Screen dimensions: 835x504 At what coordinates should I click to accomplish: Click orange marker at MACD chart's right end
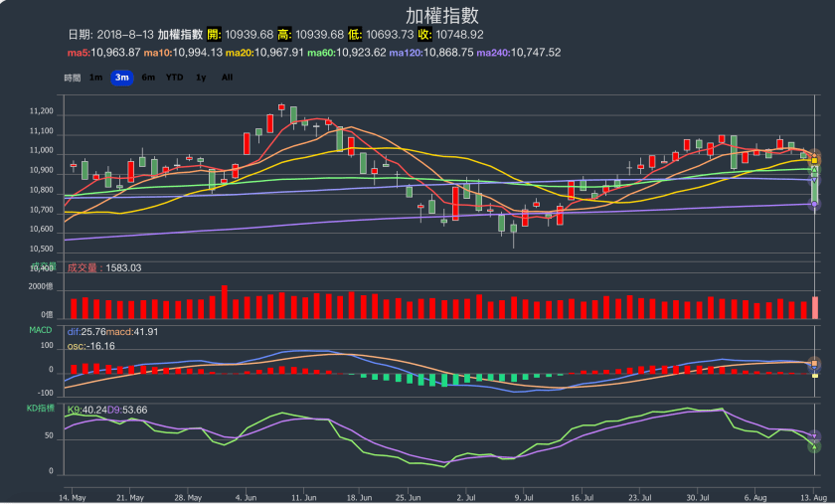[815, 364]
